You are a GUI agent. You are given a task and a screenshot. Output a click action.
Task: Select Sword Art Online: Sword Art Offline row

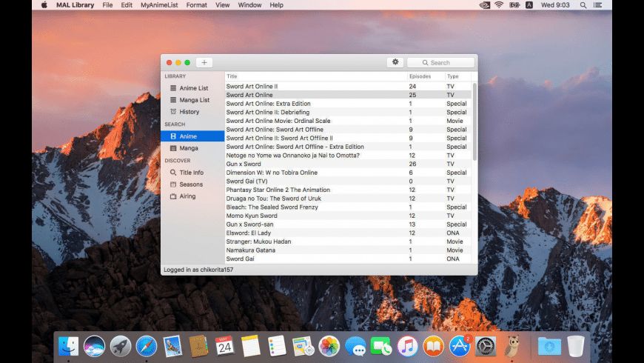click(349, 130)
